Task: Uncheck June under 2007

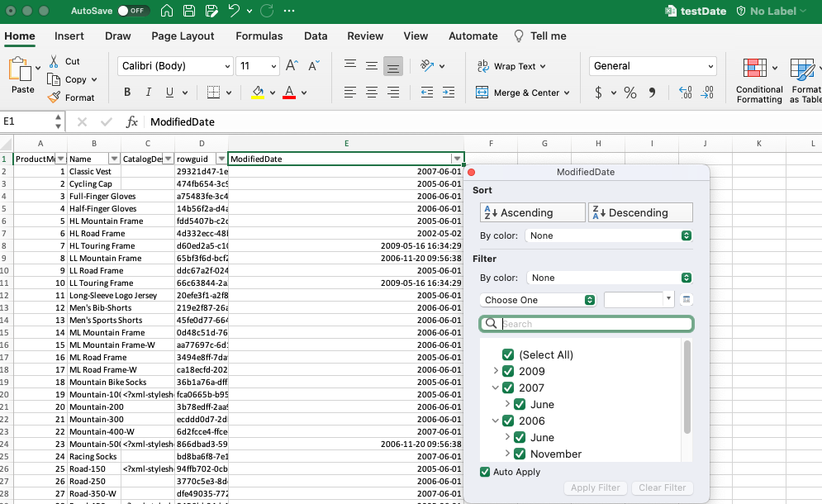Action: (520, 404)
